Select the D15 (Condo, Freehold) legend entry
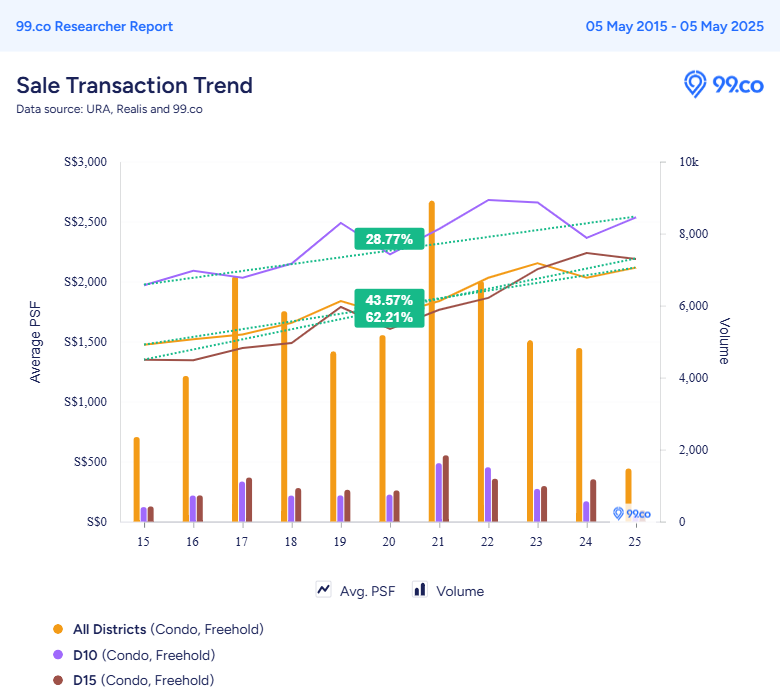 143,680
